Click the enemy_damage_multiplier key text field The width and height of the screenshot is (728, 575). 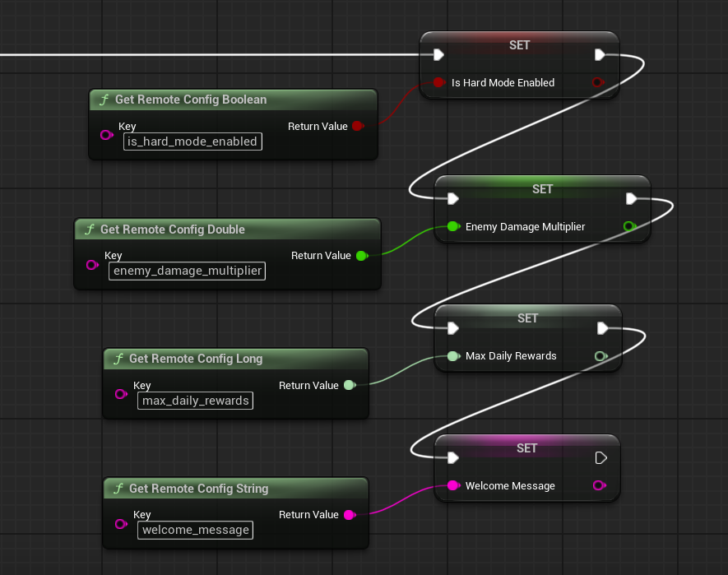(187, 271)
